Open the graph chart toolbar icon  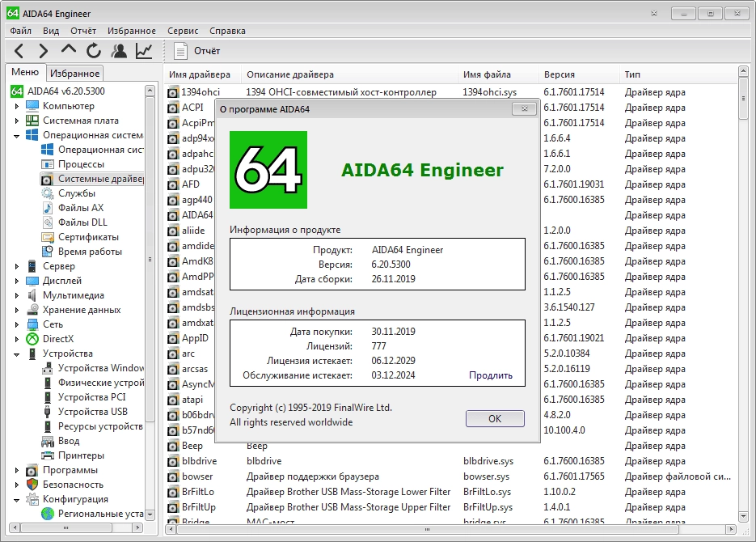(144, 51)
